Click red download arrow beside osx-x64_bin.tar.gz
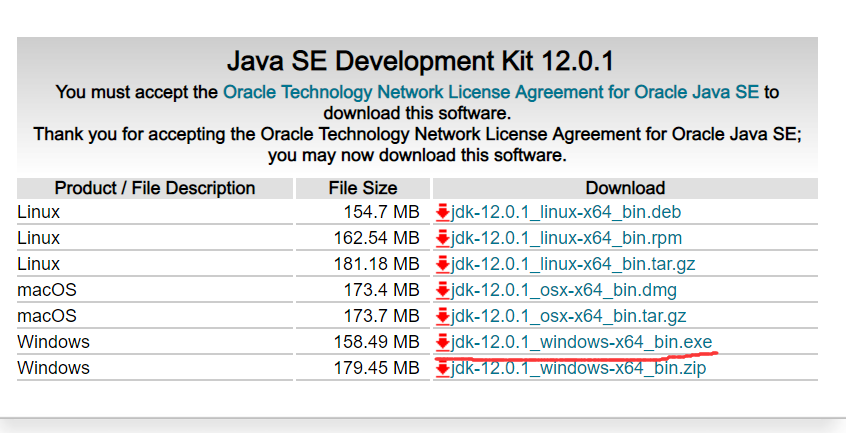Screen dimensions: 846x433 click(443, 316)
